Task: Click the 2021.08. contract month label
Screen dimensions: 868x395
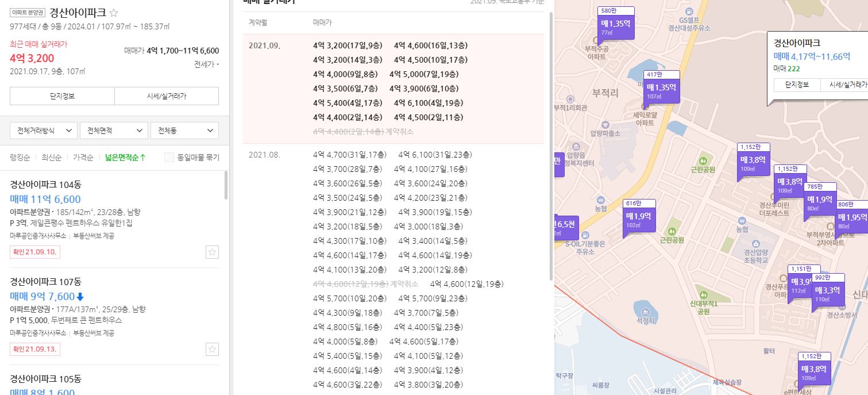Action: 264,155
